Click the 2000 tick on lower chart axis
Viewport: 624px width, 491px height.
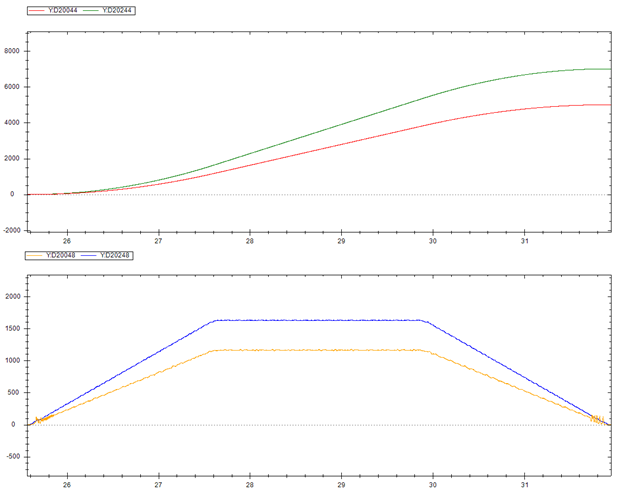pos(13,296)
